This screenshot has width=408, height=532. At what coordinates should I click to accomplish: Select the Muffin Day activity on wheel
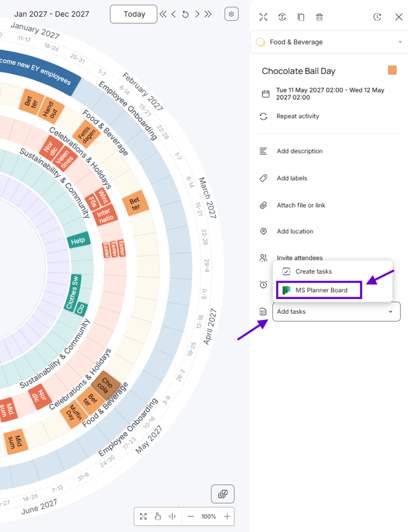pos(73,412)
